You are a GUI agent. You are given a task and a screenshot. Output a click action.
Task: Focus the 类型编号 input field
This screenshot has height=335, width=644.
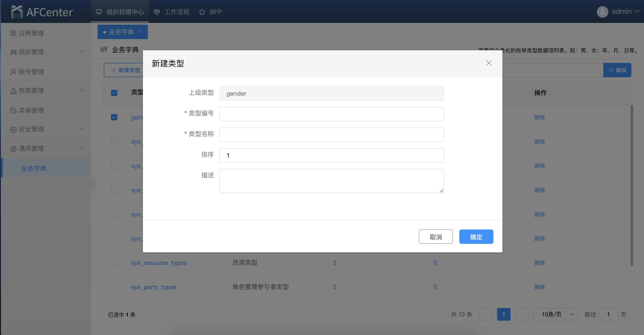click(x=331, y=114)
